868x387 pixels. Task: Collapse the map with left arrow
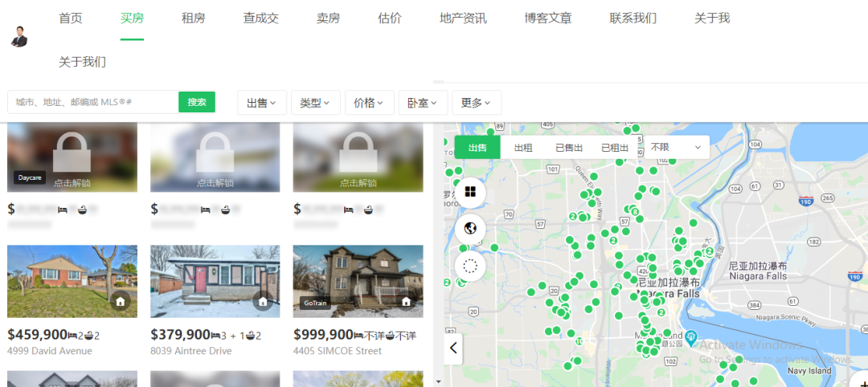(x=453, y=348)
